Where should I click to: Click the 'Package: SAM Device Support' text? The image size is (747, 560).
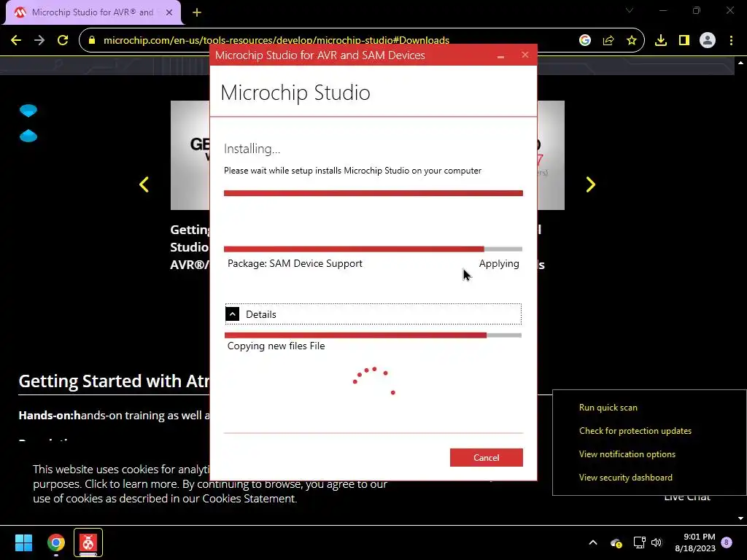[x=295, y=263]
